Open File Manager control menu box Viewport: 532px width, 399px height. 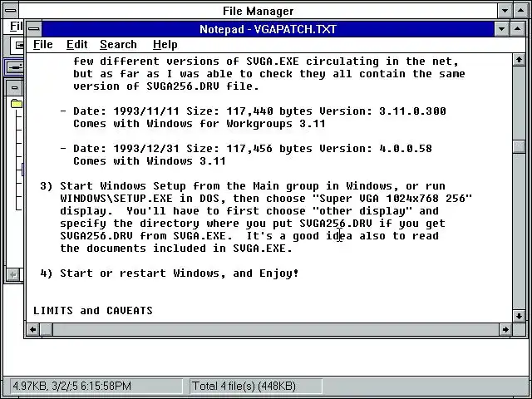[x=11, y=11]
